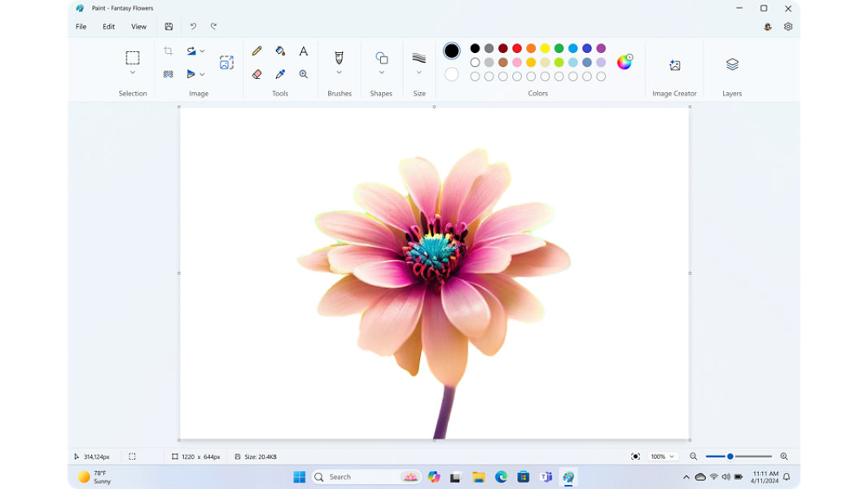Select the Color picker eyedropper tool
This screenshot has height=489, width=868.
point(280,74)
